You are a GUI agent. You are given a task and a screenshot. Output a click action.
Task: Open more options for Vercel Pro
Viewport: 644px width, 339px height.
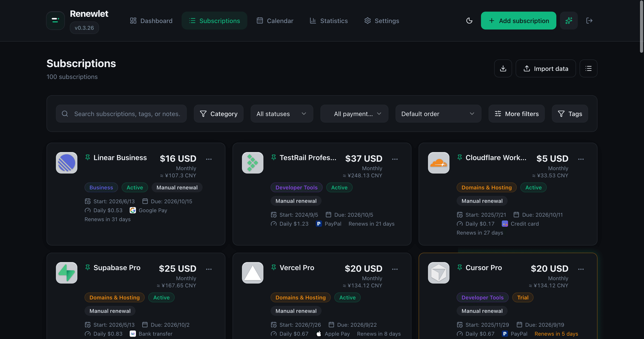coord(395,269)
